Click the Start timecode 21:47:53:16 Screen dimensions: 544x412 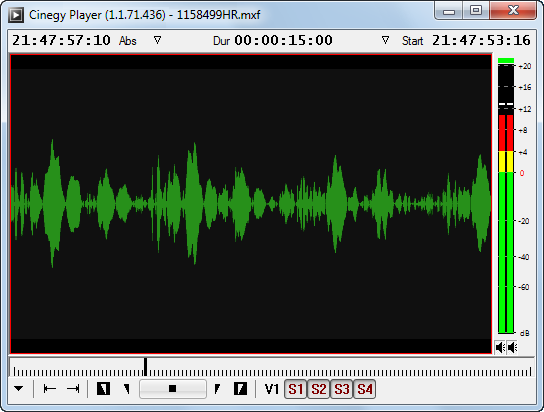coord(481,40)
